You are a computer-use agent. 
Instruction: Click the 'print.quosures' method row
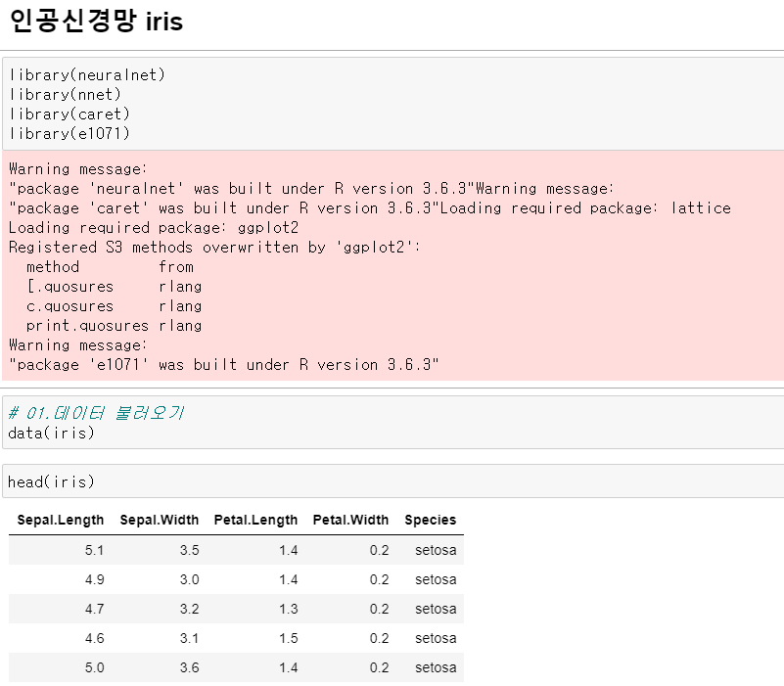(x=114, y=326)
